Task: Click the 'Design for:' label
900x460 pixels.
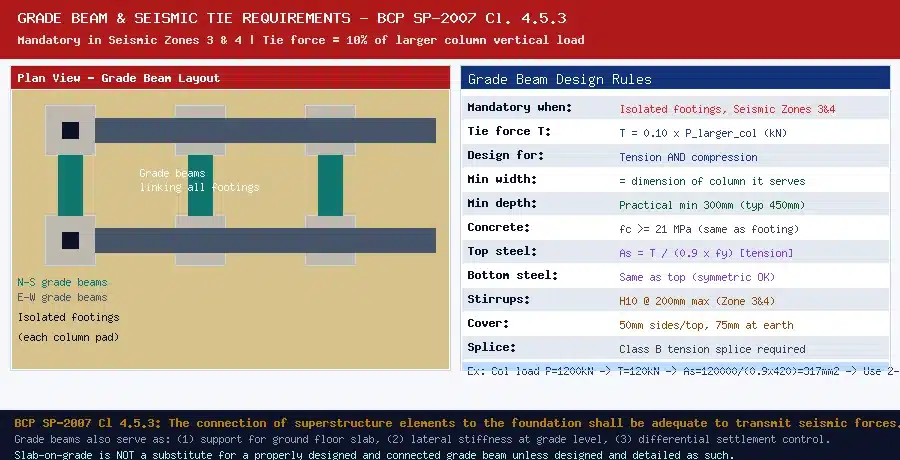Action: [x=506, y=156]
